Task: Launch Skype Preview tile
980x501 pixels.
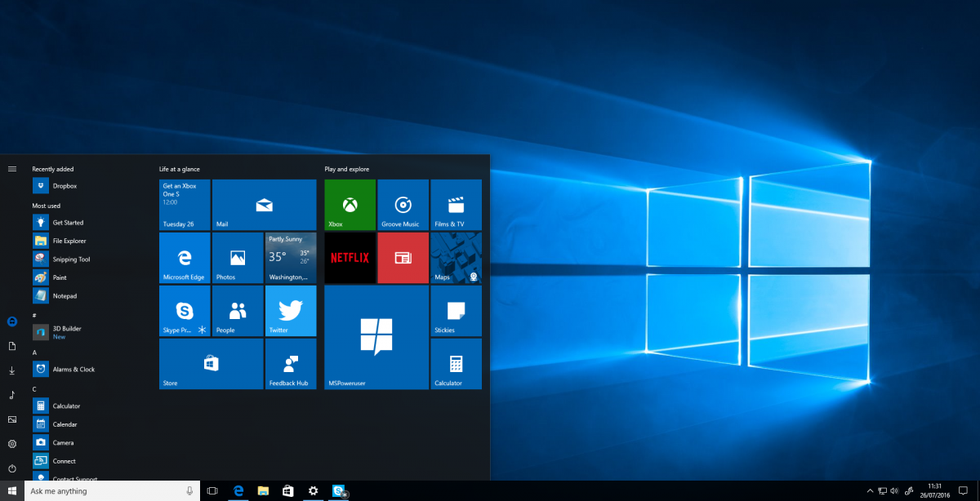Action: pyautogui.click(x=184, y=311)
